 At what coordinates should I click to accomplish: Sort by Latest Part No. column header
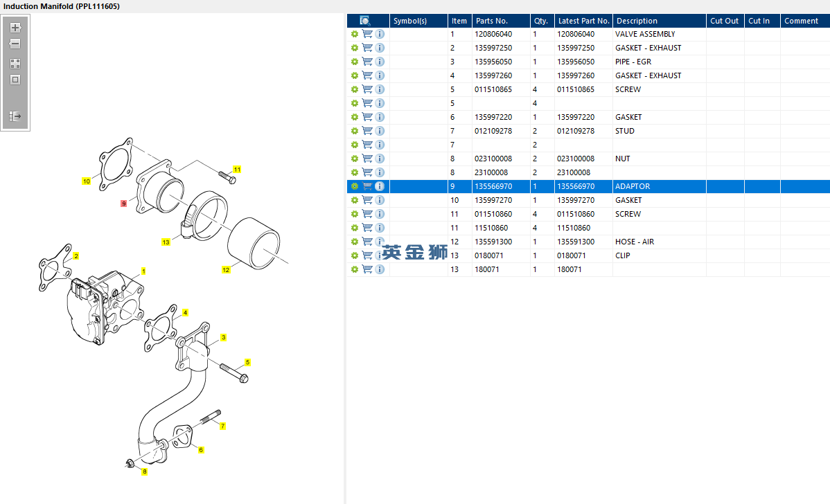point(583,21)
